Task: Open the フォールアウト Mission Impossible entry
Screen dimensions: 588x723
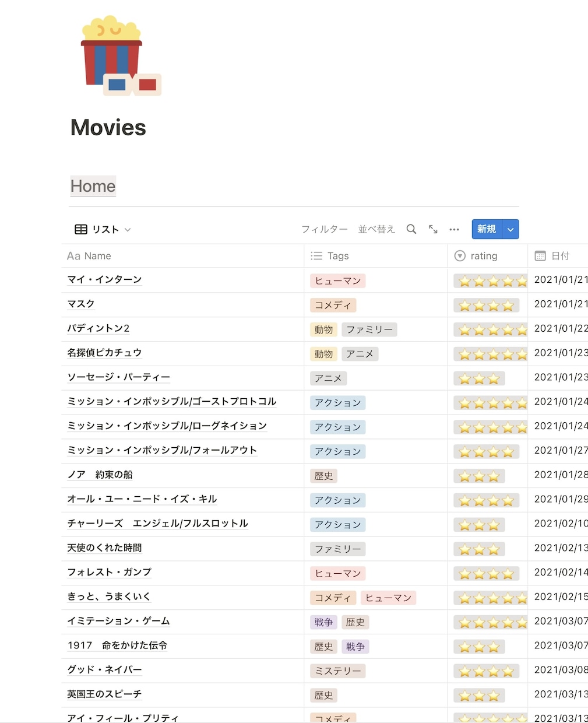Action: point(162,450)
